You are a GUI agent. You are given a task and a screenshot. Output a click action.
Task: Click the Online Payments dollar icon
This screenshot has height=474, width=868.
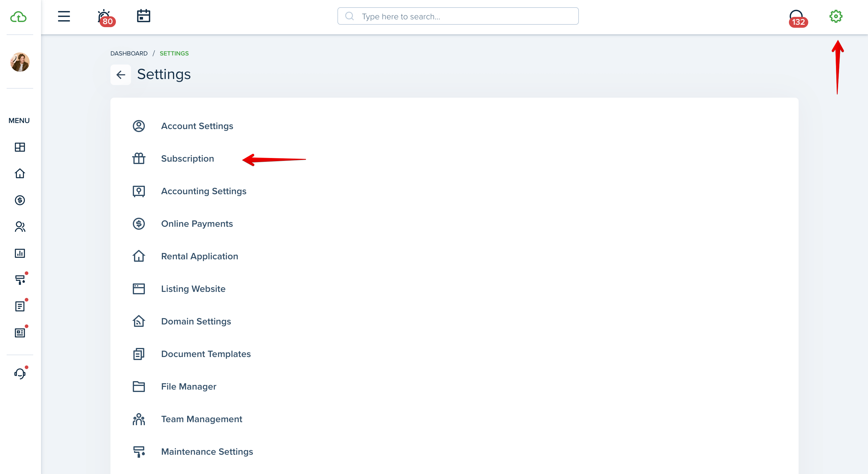coord(139,223)
